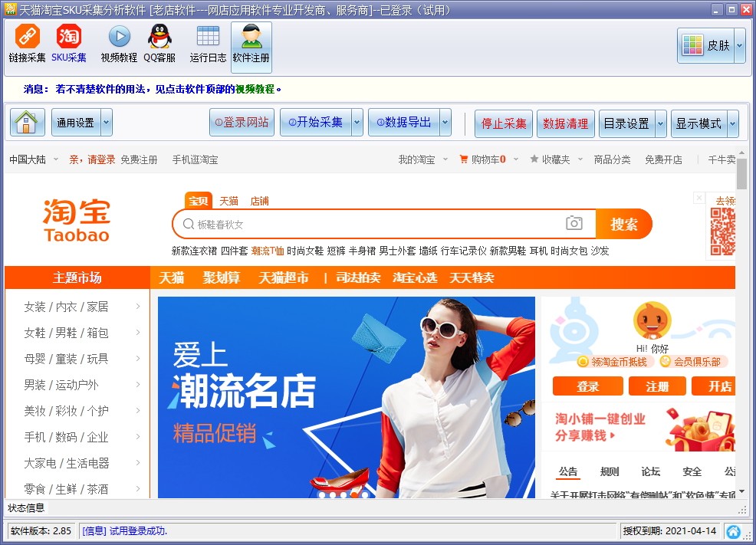Screen dimensions: 756x545
Task: Switch to the 论坛 tab
Action: pos(650,471)
